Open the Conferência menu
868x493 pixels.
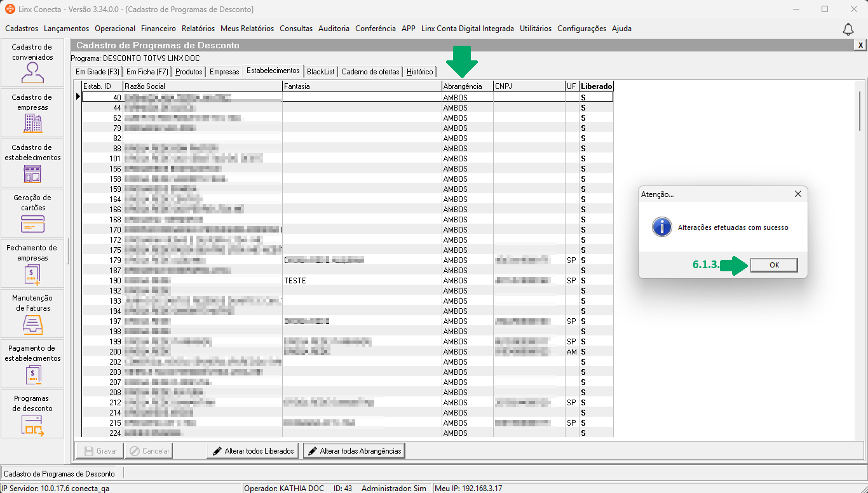click(x=376, y=29)
